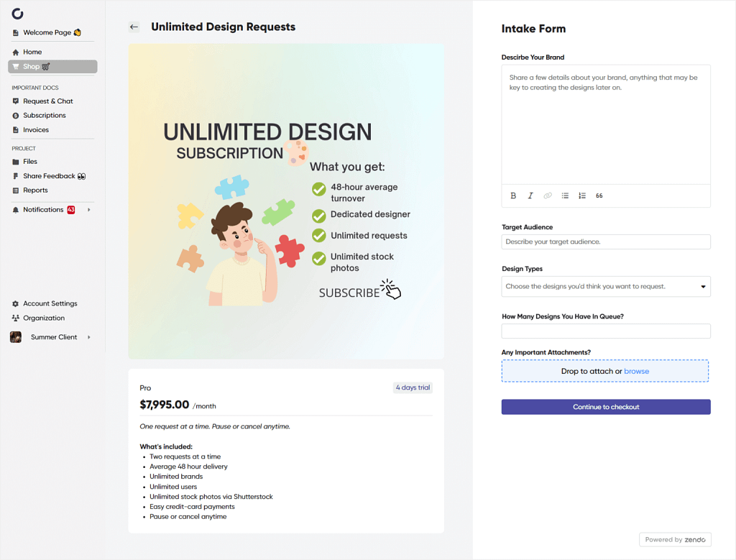The height and width of the screenshot is (560, 736).
Task: Click the $7,995.00 price text
Action: [165, 405]
